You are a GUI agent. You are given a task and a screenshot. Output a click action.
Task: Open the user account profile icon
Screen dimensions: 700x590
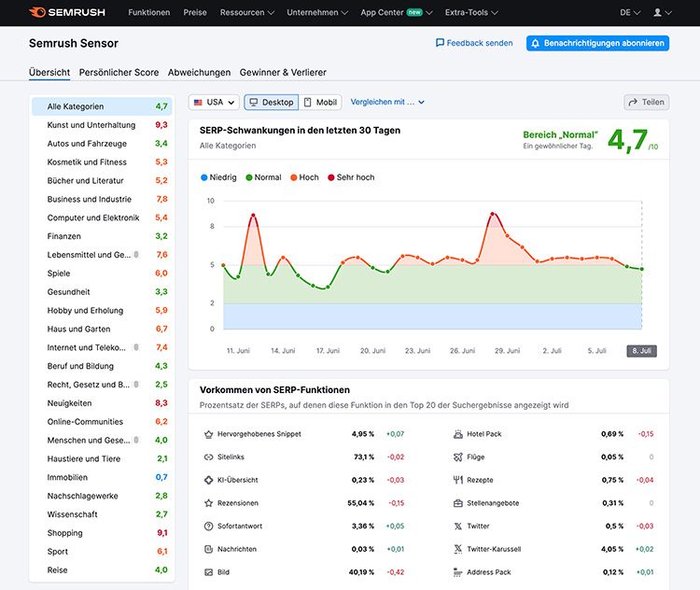(x=657, y=12)
